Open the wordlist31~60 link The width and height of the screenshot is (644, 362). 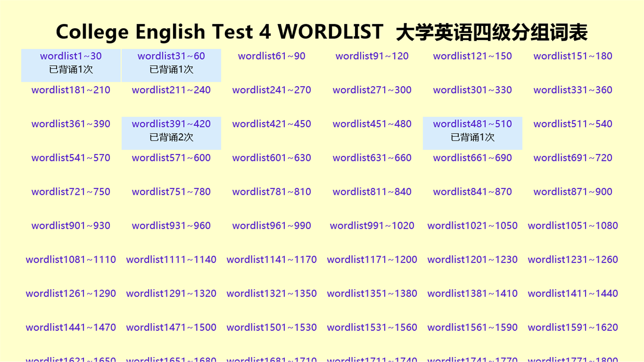[x=171, y=56]
